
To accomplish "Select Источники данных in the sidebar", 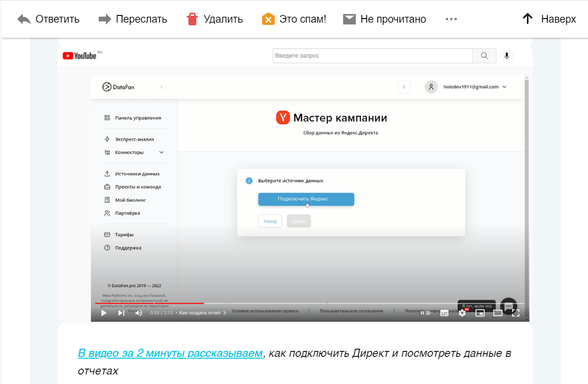I will tap(132, 174).
